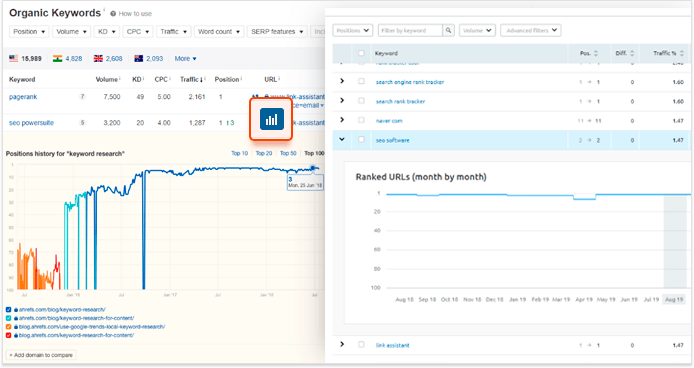Click the Position column header
The image size is (694, 368).
[x=228, y=79]
